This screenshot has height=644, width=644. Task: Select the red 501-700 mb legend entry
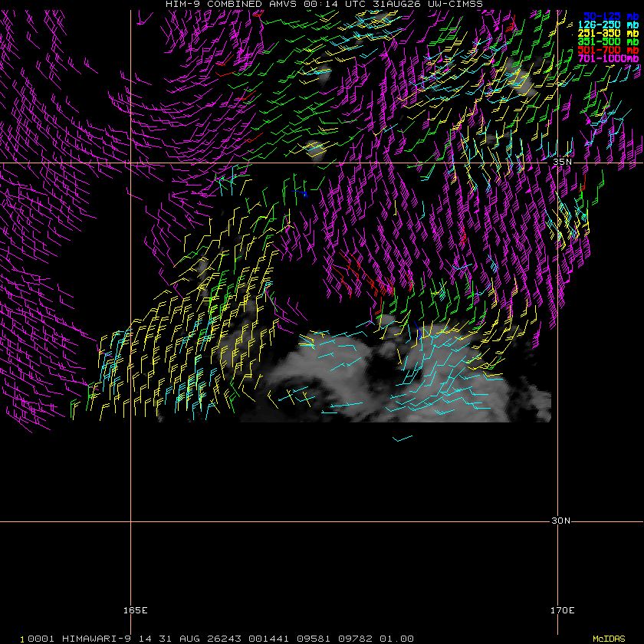click(608, 50)
